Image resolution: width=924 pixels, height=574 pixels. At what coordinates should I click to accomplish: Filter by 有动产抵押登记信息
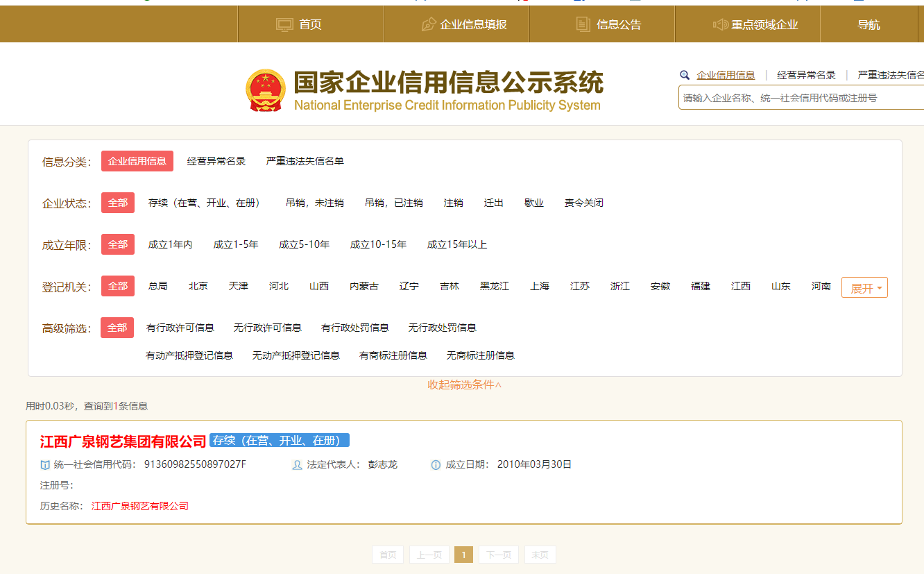[x=189, y=355]
